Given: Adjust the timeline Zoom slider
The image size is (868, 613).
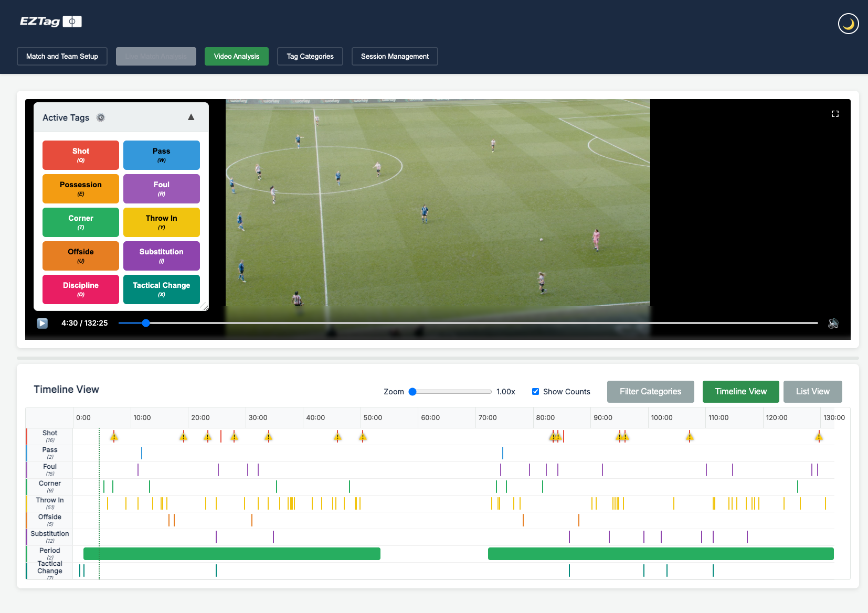Looking at the screenshot, I should pyautogui.click(x=413, y=392).
